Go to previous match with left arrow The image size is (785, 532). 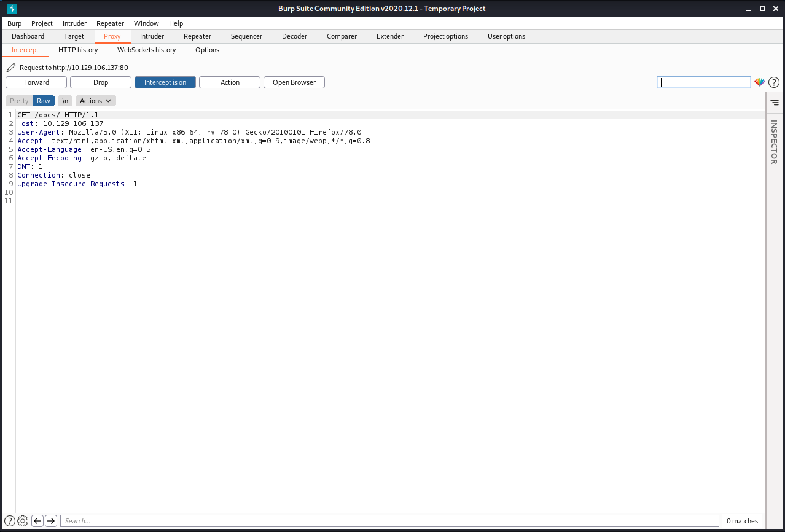point(37,521)
